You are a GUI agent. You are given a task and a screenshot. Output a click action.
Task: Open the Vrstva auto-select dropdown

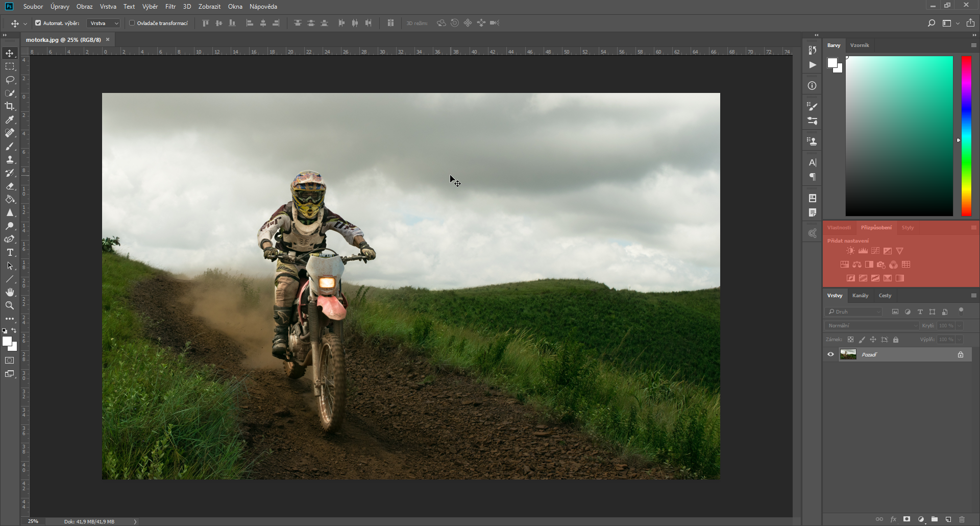click(x=104, y=23)
